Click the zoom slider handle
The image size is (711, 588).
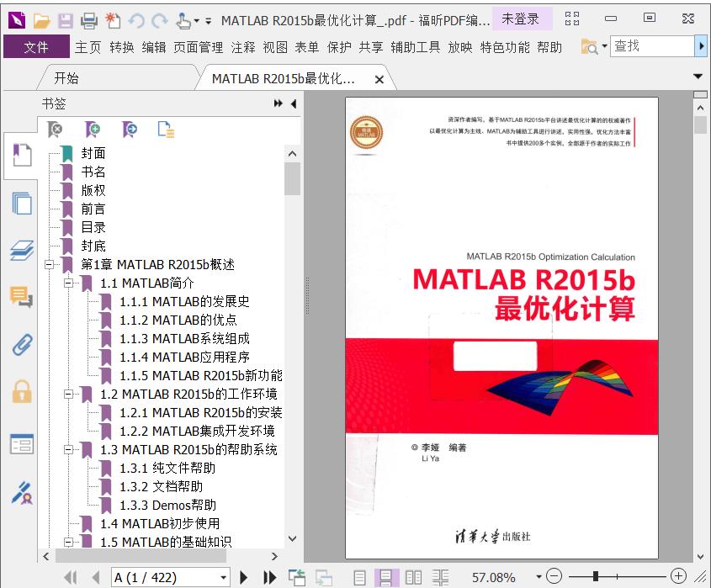[x=596, y=577]
